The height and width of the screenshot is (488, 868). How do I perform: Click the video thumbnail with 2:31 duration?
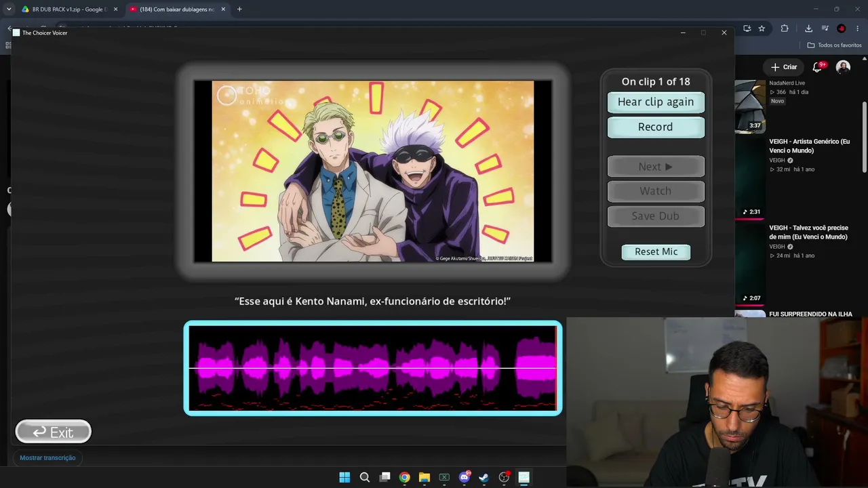tap(750, 178)
